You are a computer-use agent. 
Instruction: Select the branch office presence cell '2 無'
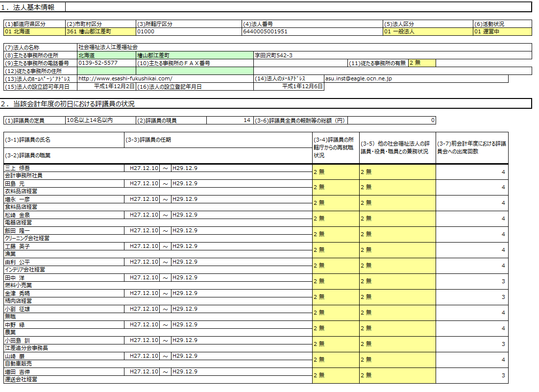click(x=422, y=63)
